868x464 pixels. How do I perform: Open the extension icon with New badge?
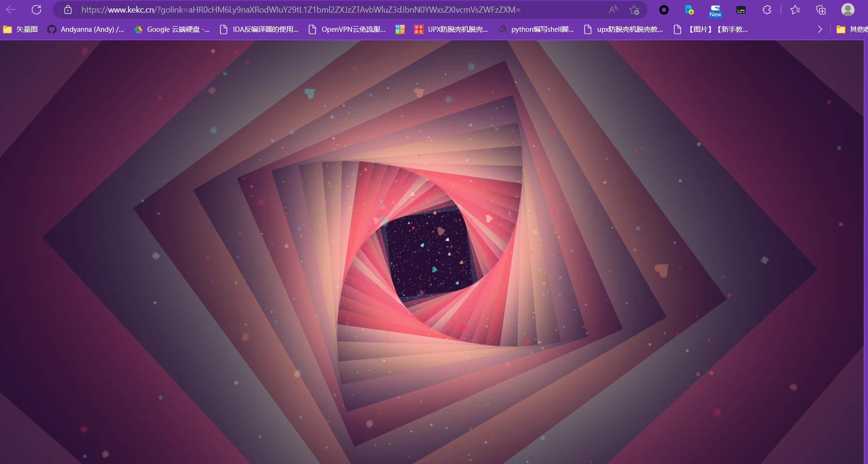[715, 10]
